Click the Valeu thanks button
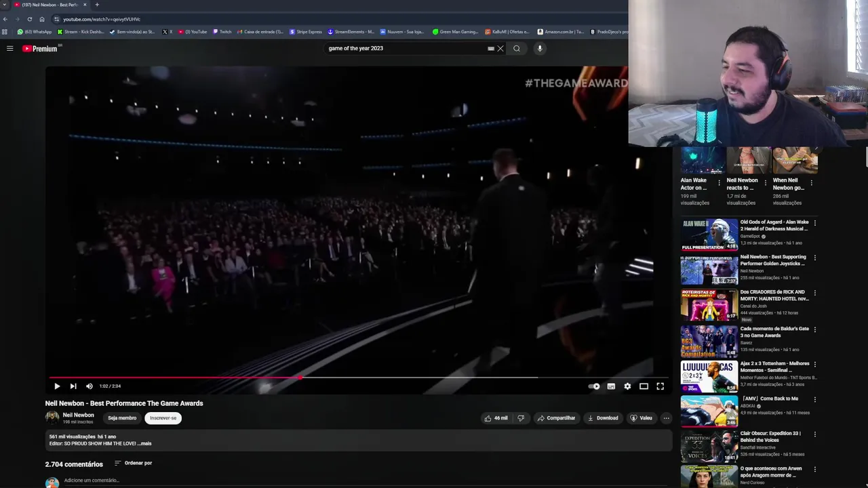 pyautogui.click(x=641, y=418)
